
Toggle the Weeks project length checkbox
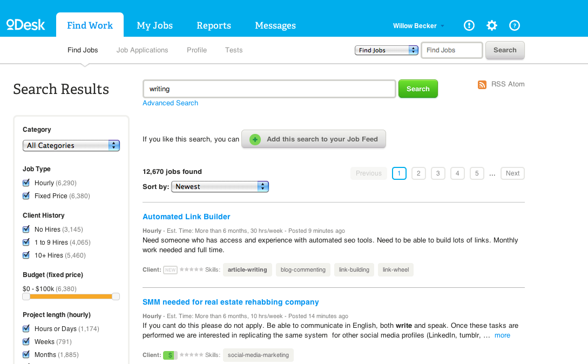26,341
